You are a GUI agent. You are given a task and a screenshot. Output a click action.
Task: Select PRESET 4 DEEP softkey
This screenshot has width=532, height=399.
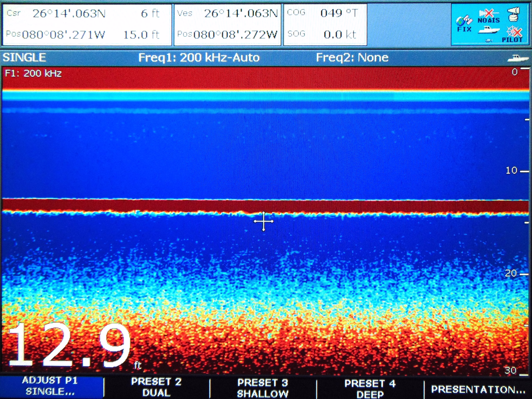[370, 388]
